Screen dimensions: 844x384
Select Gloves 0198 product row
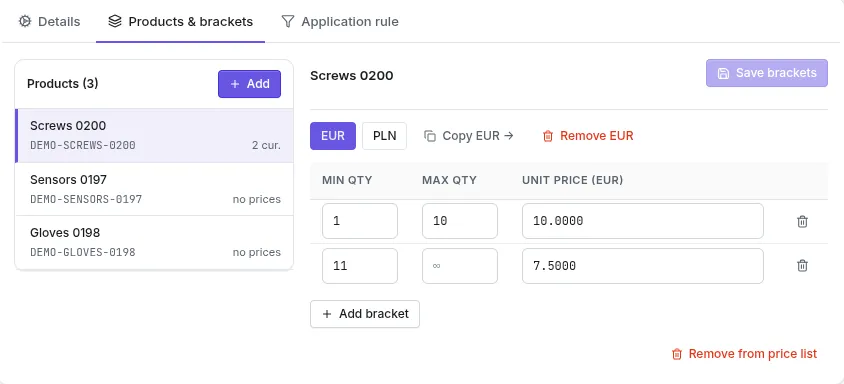154,242
